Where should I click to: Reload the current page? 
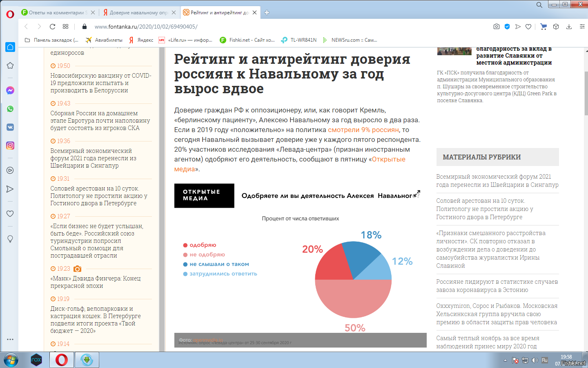tap(52, 27)
